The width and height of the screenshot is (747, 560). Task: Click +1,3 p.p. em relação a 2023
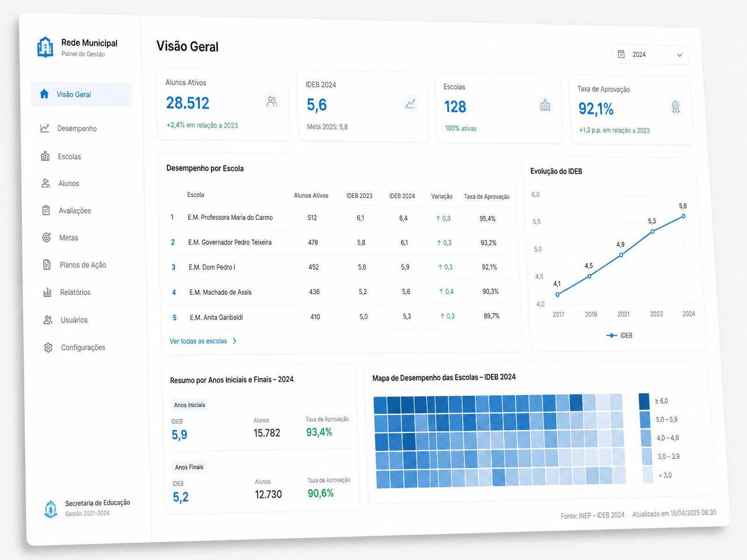pos(614,130)
